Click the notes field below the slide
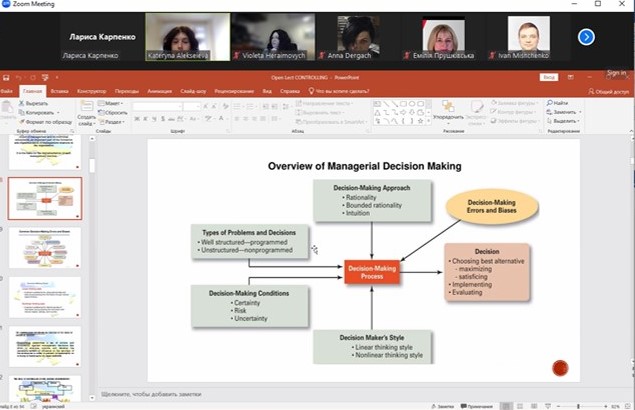 pos(300,392)
